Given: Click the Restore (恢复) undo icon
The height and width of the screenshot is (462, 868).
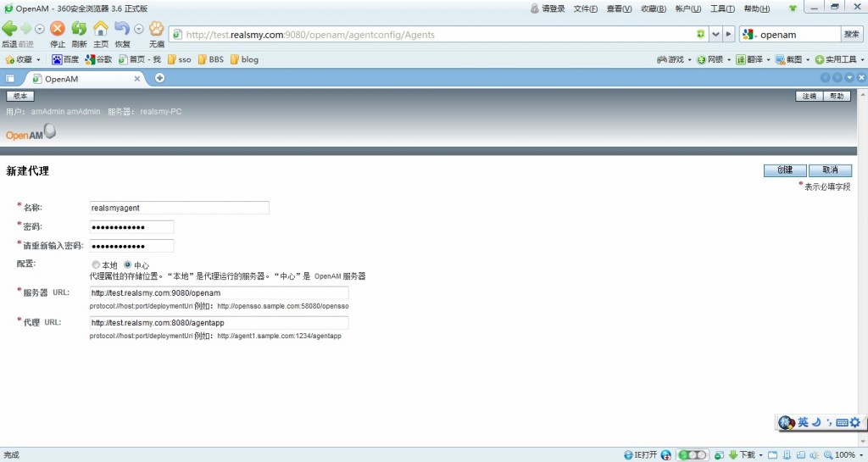Looking at the screenshot, I should pyautogui.click(x=122, y=28).
